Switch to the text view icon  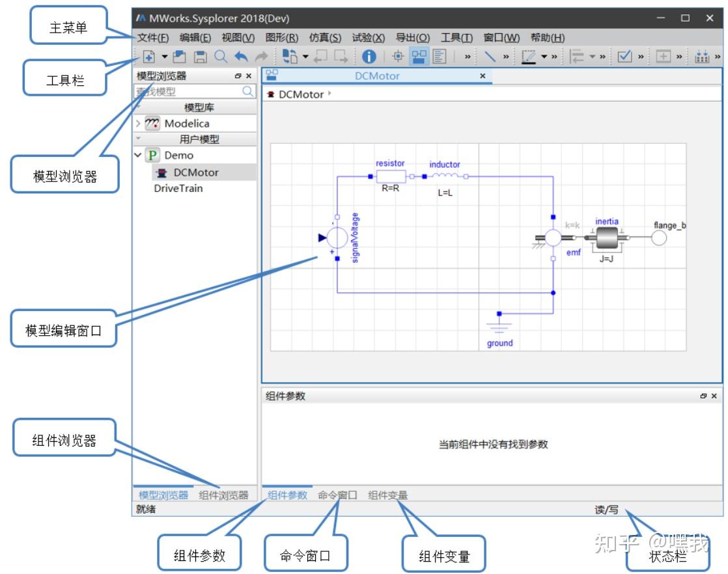[x=439, y=57]
